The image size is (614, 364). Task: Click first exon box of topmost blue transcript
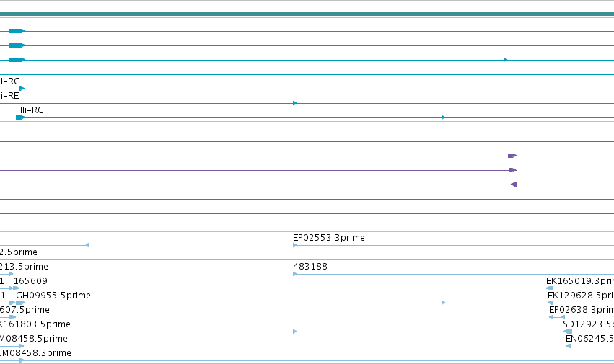pyautogui.click(x=17, y=31)
